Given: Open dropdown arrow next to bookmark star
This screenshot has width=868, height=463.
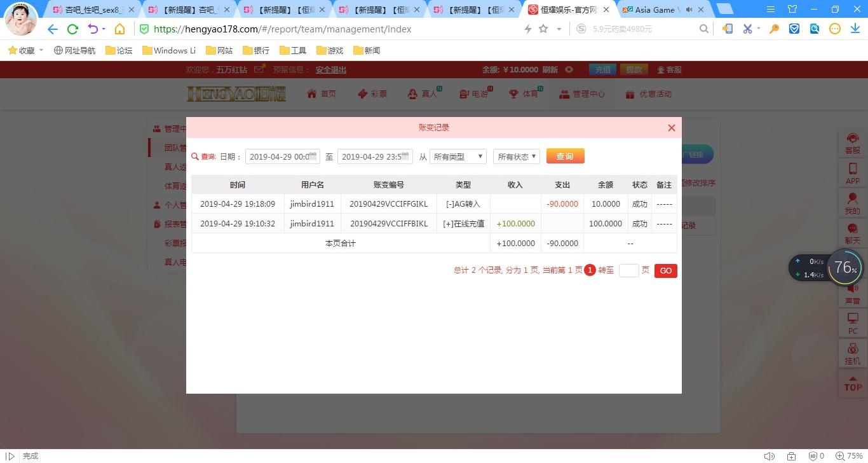Looking at the screenshot, I should click(x=559, y=29).
